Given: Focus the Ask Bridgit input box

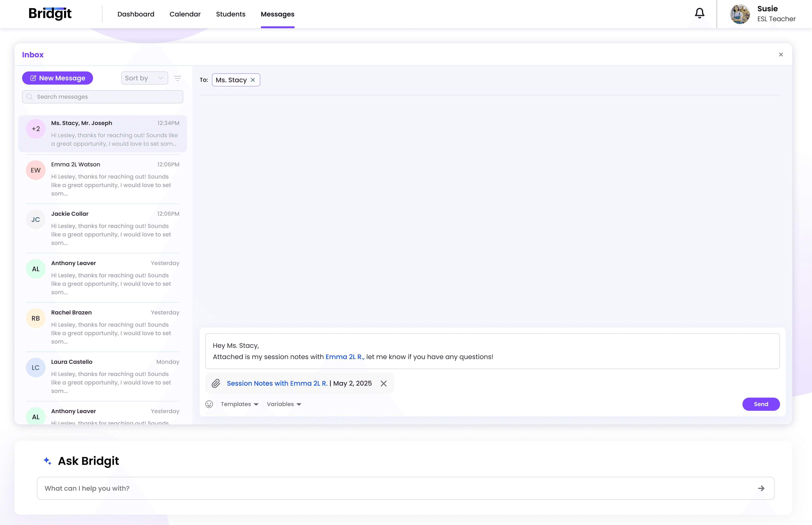Looking at the screenshot, I should pyautogui.click(x=406, y=488).
